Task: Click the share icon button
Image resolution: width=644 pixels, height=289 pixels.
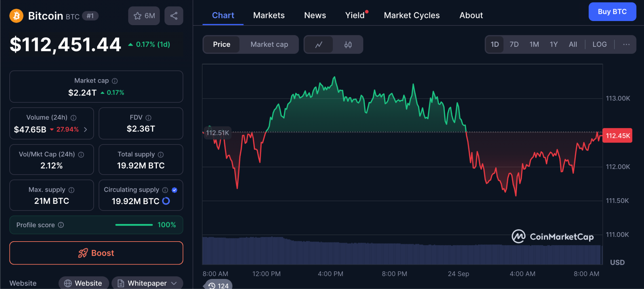Action: point(174,16)
